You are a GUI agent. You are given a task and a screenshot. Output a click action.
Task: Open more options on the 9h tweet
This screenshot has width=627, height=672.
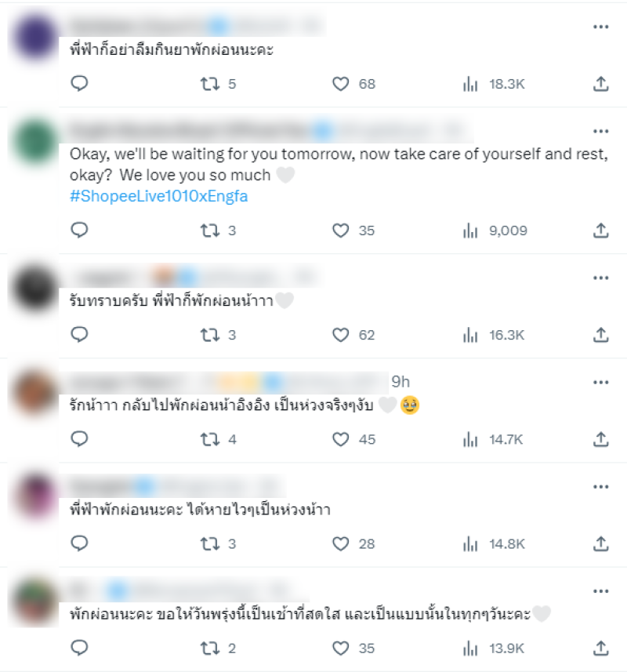click(601, 383)
